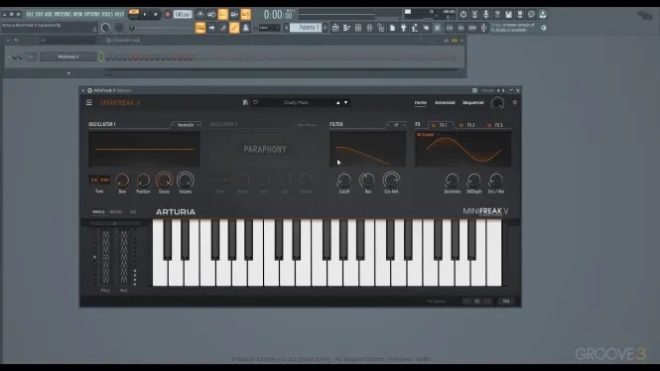
Task: Toggle the FX 2 power button
Action: 461,125
